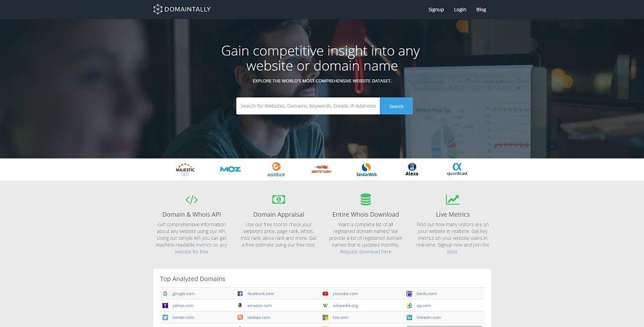Click the Domaintally logo in header
This screenshot has height=327, width=644.
pyautogui.click(x=182, y=9)
